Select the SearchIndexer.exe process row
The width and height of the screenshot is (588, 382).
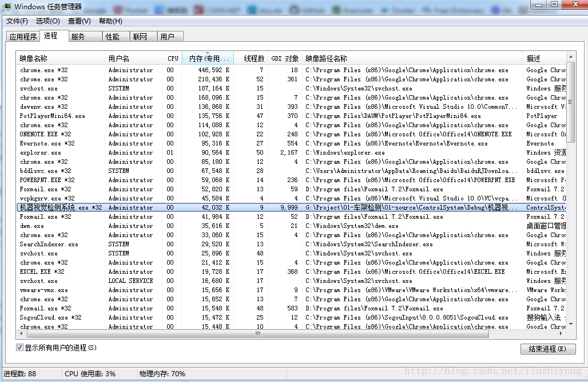point(291,244)
